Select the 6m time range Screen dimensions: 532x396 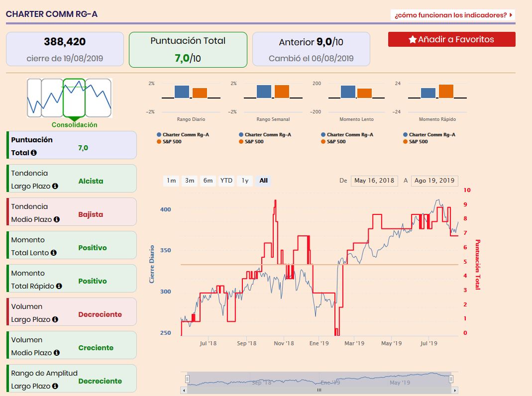pyautogui.click(x=208, y=181)
